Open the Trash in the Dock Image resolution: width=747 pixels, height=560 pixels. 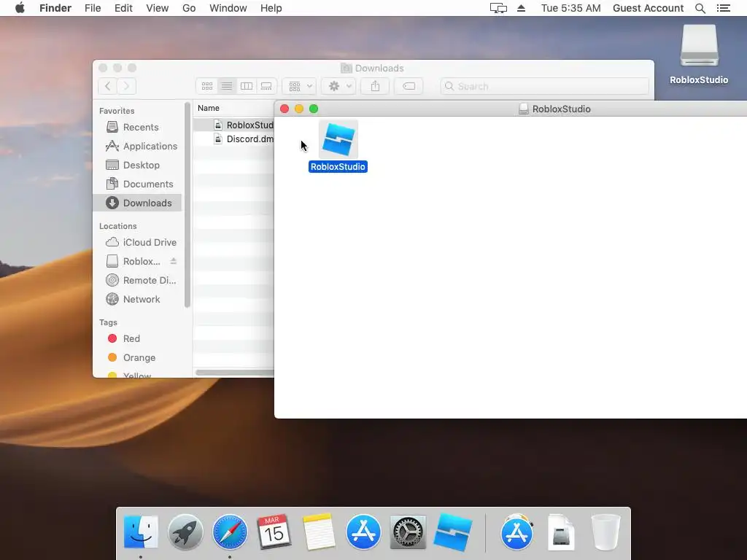pos(605,532)
